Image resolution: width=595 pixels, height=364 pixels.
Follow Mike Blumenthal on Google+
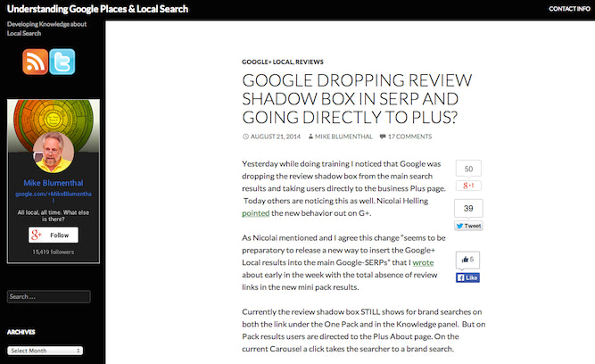tap(54, 235)
